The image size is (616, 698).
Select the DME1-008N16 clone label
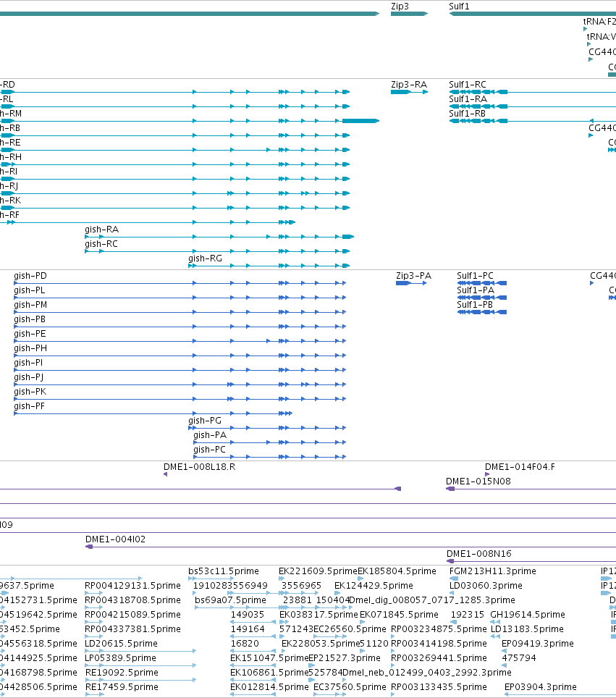coord(479,554)
